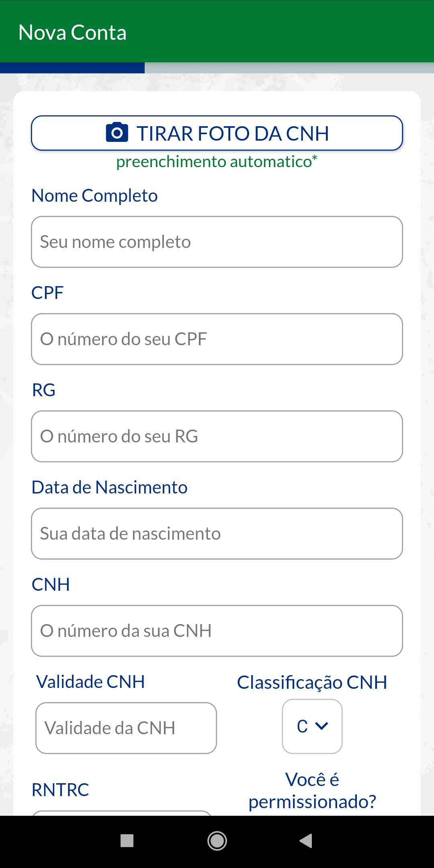Open the Classificação CNH dropdown
The width and height of the screenshot is (434, 868).
point(312,726)
